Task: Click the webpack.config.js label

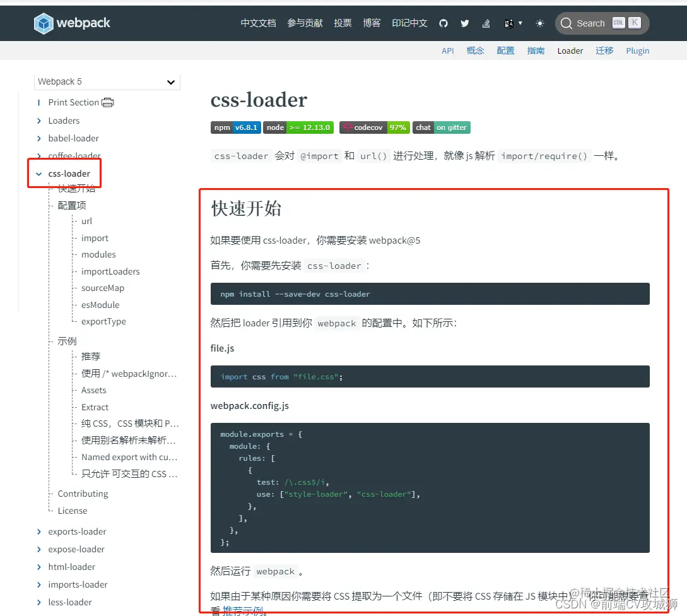Action: pyautogui.click(x=250, y=406)
